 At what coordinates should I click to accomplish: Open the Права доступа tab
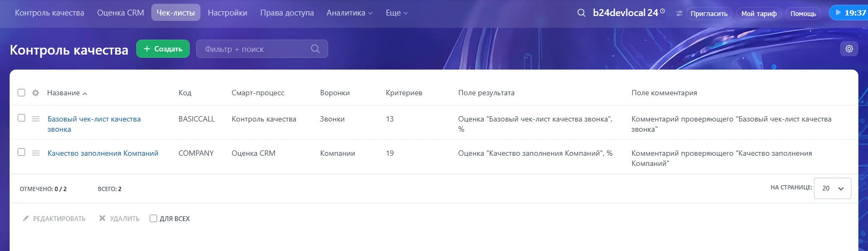pos(287,13)
